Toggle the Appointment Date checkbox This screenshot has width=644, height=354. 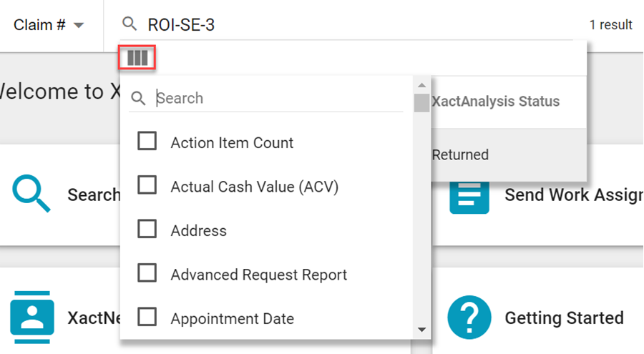[x=147, y=318]
